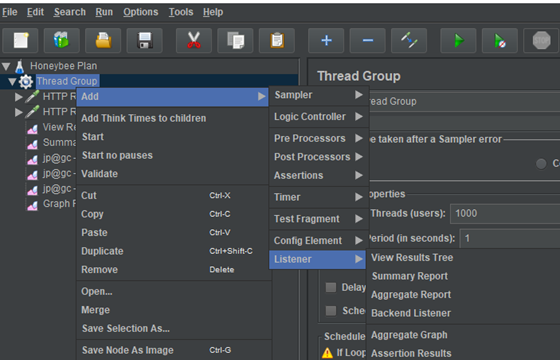Open the Templates toolbar icon
The width and height of the screenshot is (560, 360).
click(x=61, y=40)
